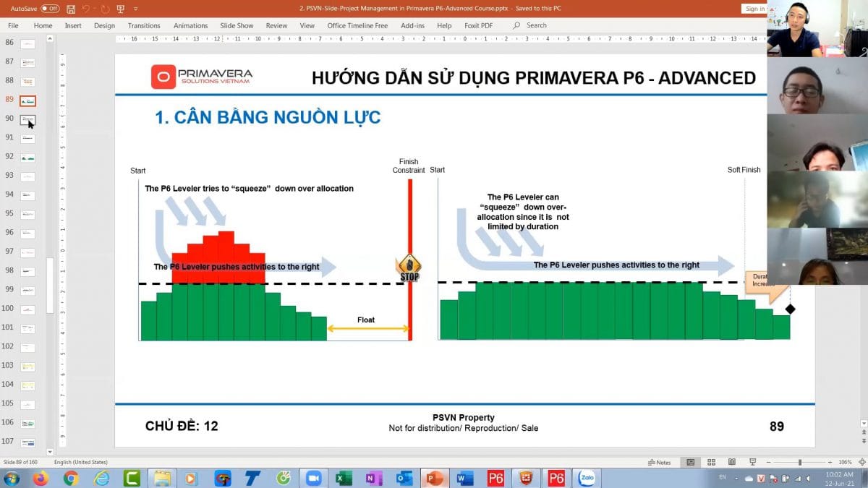Undo the last action
This screenshot has width=868, height=488.
(86, 9)
